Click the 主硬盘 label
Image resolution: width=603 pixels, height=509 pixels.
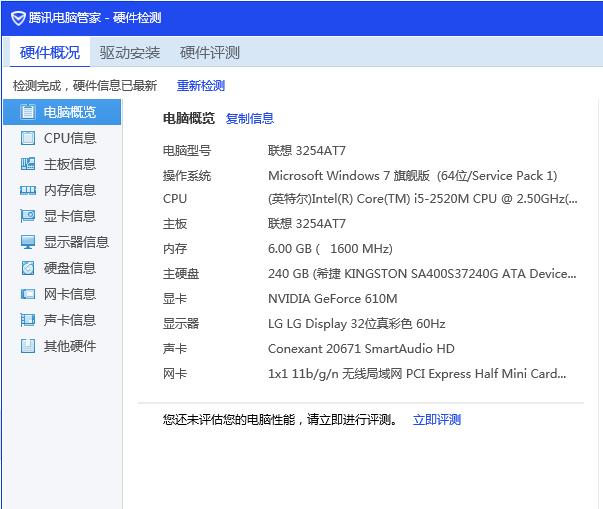click(x=181, y=274)
